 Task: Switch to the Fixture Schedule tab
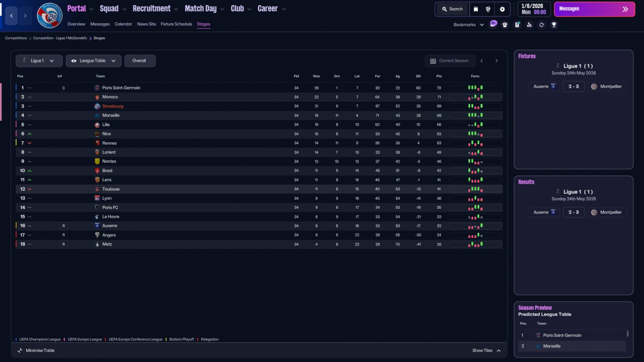177,24
